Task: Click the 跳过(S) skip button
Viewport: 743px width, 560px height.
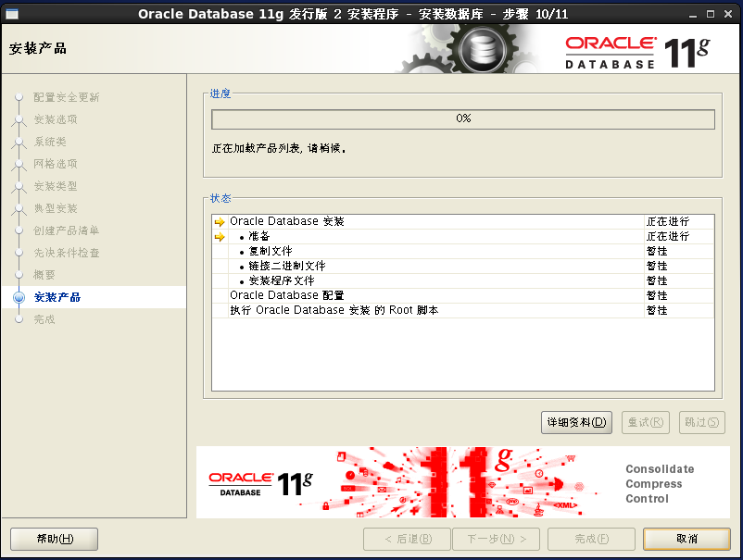Action: [x=702, y=422]
